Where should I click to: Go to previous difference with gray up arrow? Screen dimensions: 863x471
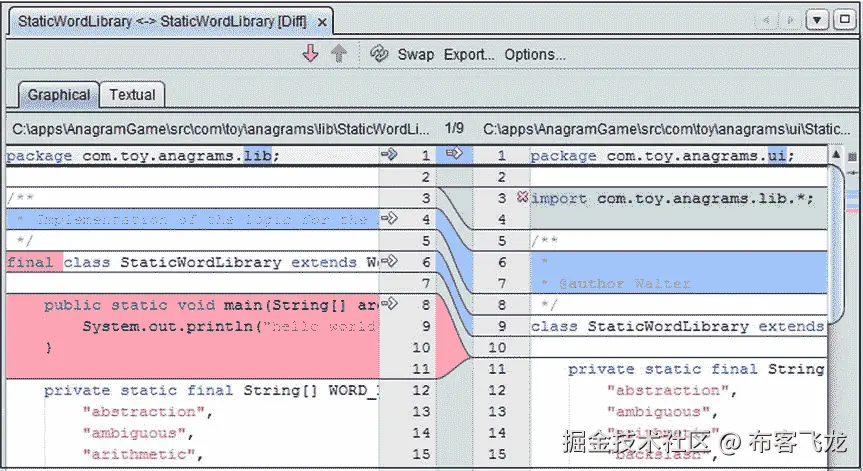point(339,54)
